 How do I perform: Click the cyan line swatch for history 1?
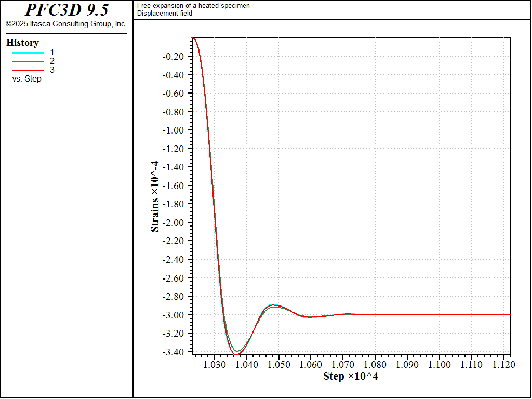[28, 53]
